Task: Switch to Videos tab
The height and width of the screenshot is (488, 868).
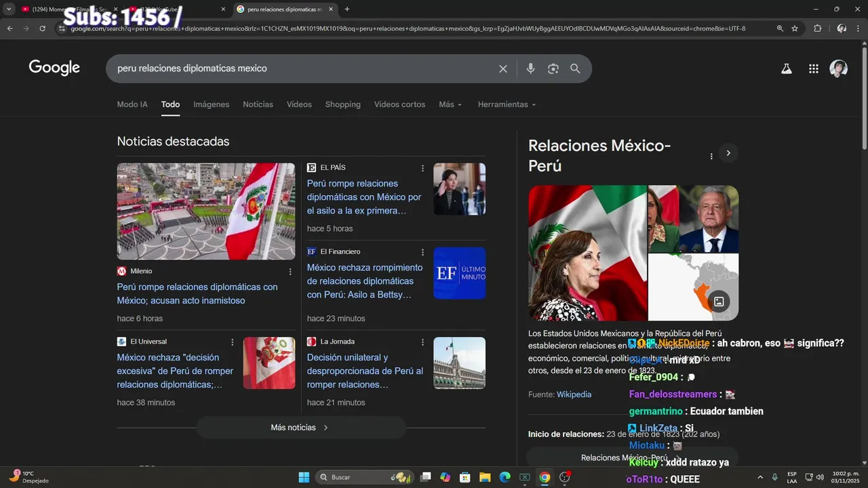Action: point(299,104)
